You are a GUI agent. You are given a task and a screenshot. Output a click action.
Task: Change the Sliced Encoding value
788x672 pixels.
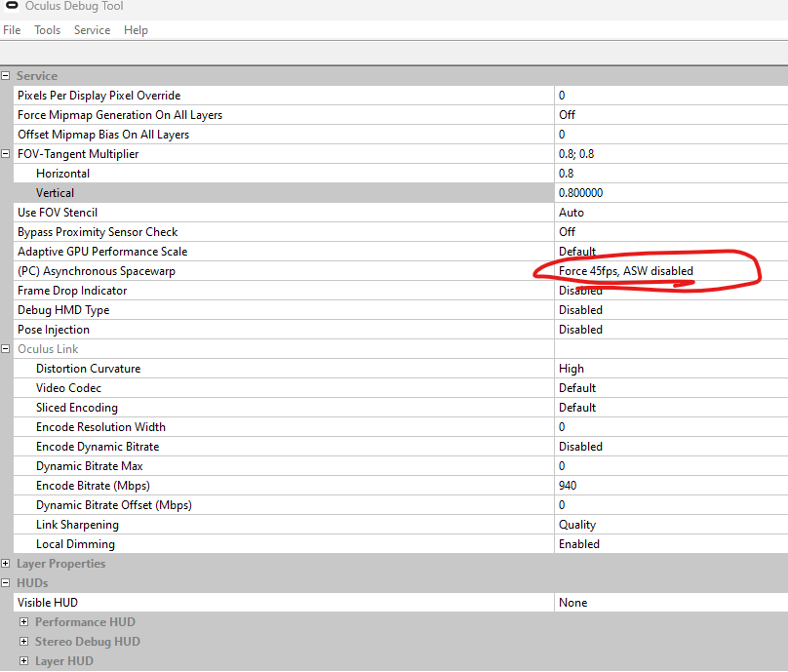(671, 408)
